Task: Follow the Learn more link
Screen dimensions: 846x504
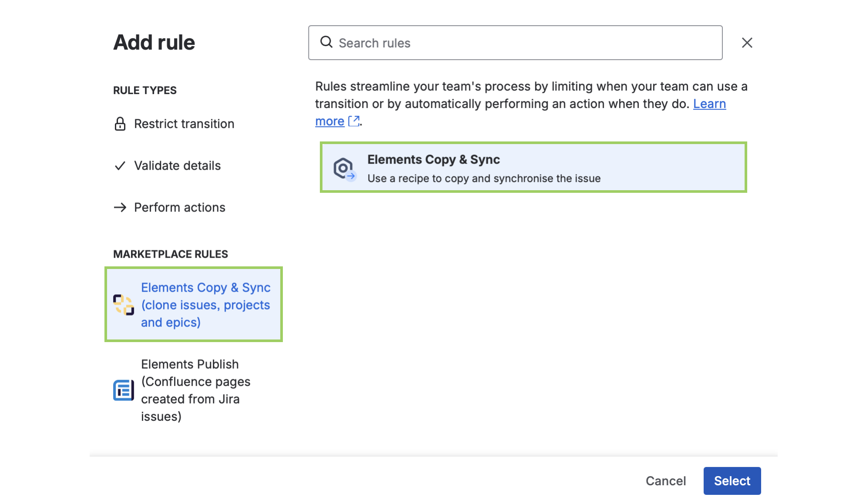Action: (709, 104)
